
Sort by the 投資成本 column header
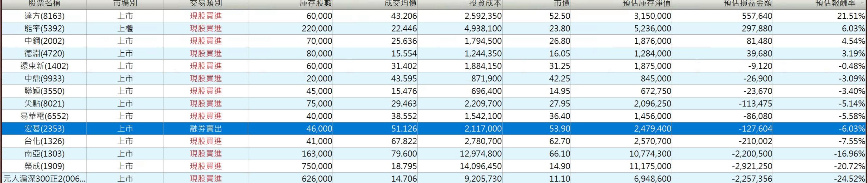pyautogui.click(x=460, y=4)
